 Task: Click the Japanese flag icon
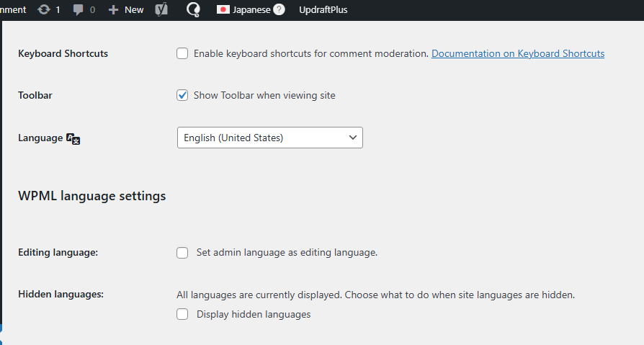click(x=223, y=10)
